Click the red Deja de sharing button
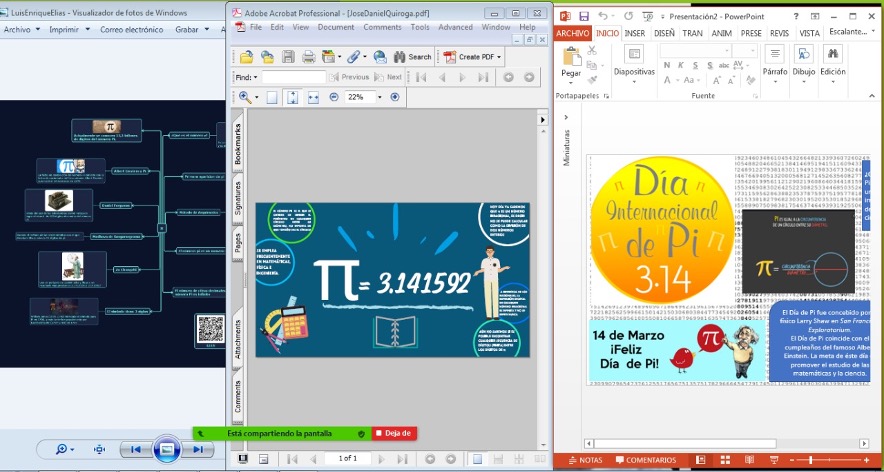The height and width of the screenshot is (472, 884). coord(394,433)
